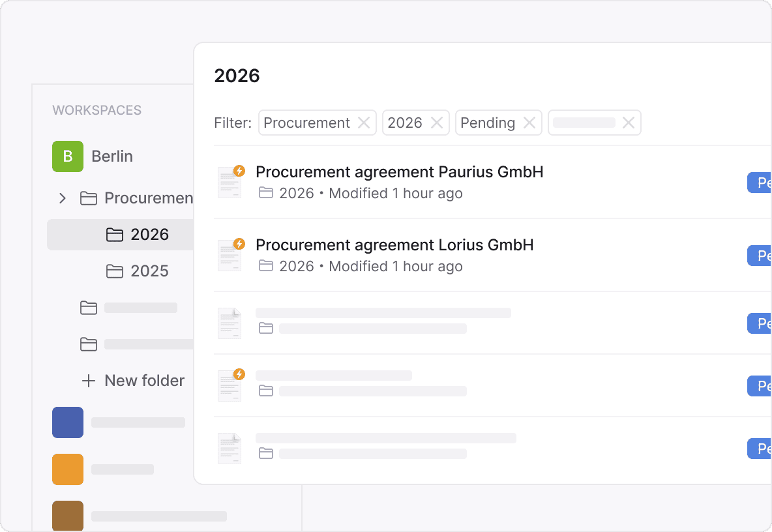This screenshot has height=532, width=772.
Task: Click the New folder plus icon
Action: pyautogui.click(x=88, y=381)
